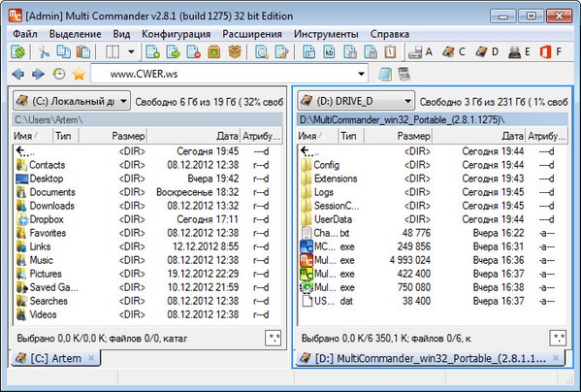Click the kb size display icon
Viewport: 581px width, 392px height.
pyautogui.click(x=329, y=51)
